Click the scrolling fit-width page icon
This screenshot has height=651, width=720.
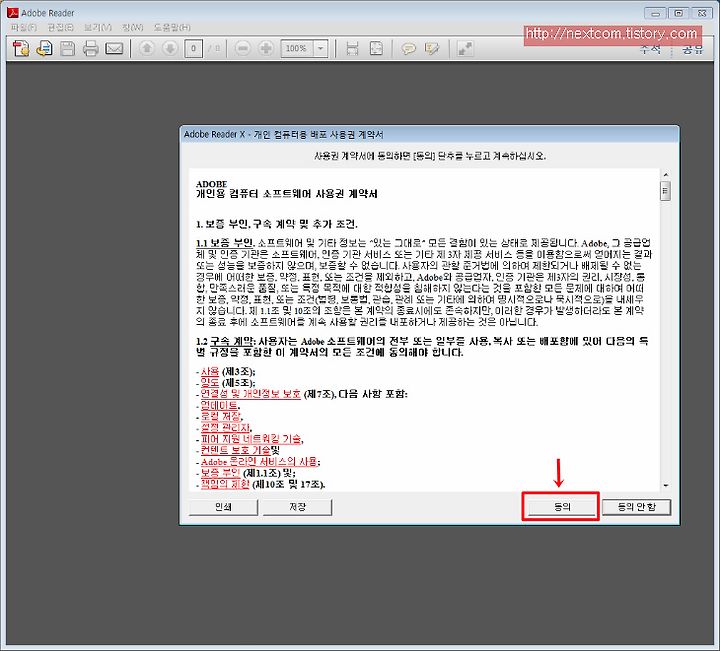tap(352, 48)
